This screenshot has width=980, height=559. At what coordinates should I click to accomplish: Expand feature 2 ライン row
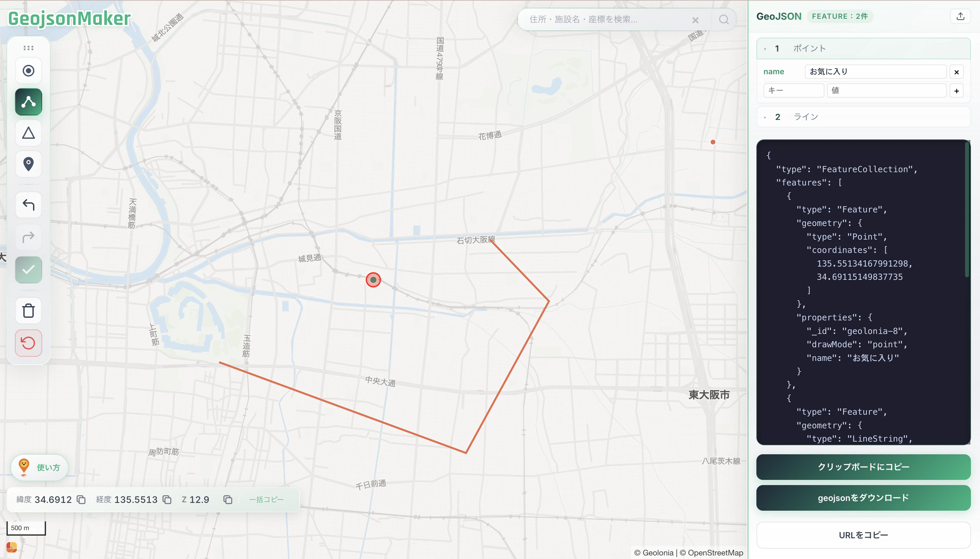[x=863, y=117]
